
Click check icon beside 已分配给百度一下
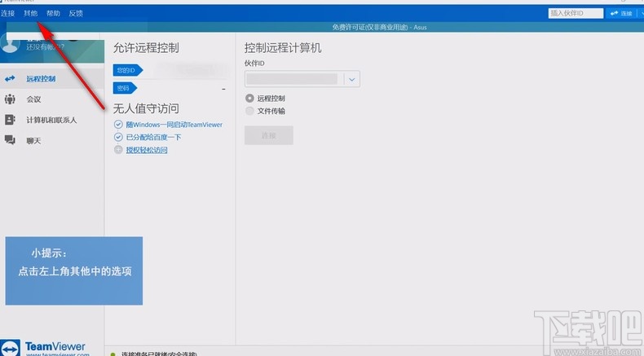point(118,137)
